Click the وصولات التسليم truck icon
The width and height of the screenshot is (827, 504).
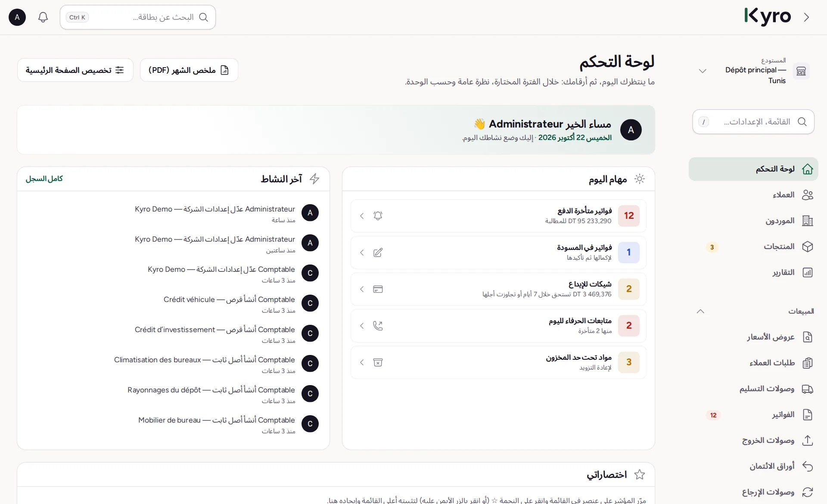808,389
